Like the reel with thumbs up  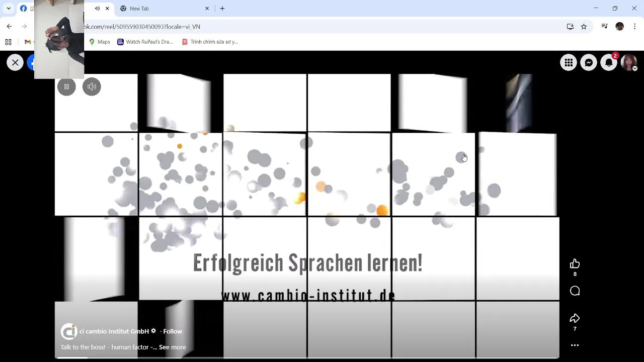(575, 264)
